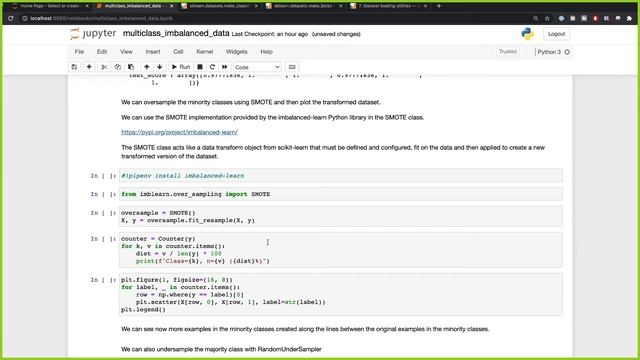Image resolution: width=640 pixels, height=360 pixels.
Task: Interrupt the kernel with stop icon
Action: (200, 67)
